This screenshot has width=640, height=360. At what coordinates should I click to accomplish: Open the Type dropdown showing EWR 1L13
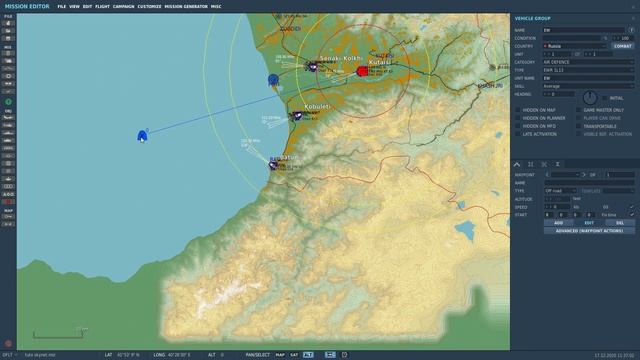[588, 70]
